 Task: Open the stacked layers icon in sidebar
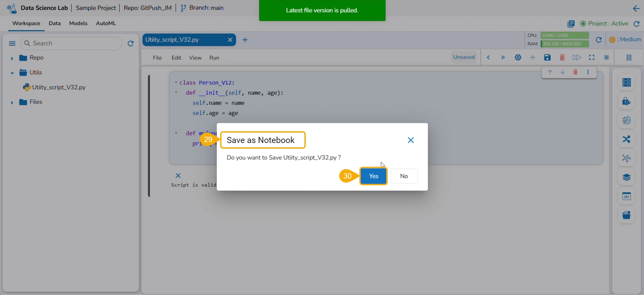tap(627, 177)
